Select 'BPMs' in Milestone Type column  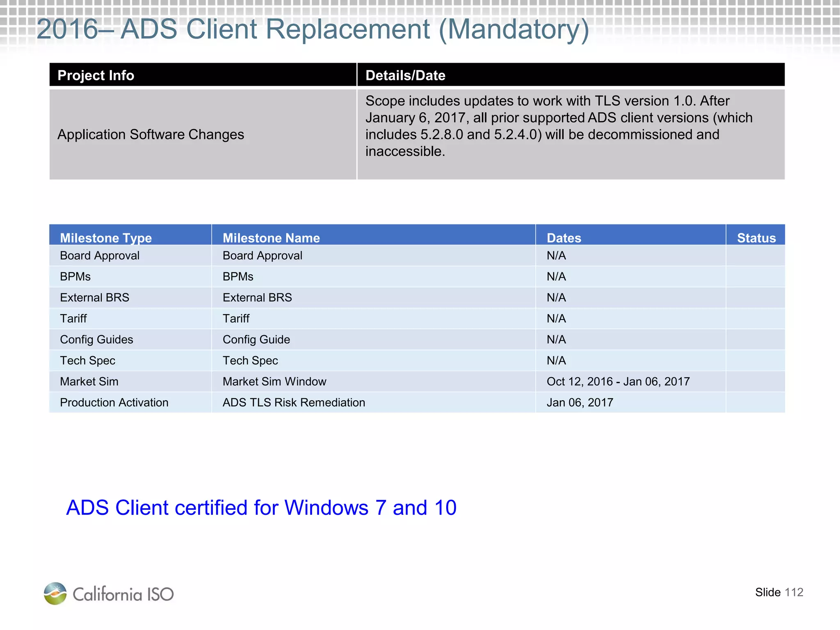(75, 277)
